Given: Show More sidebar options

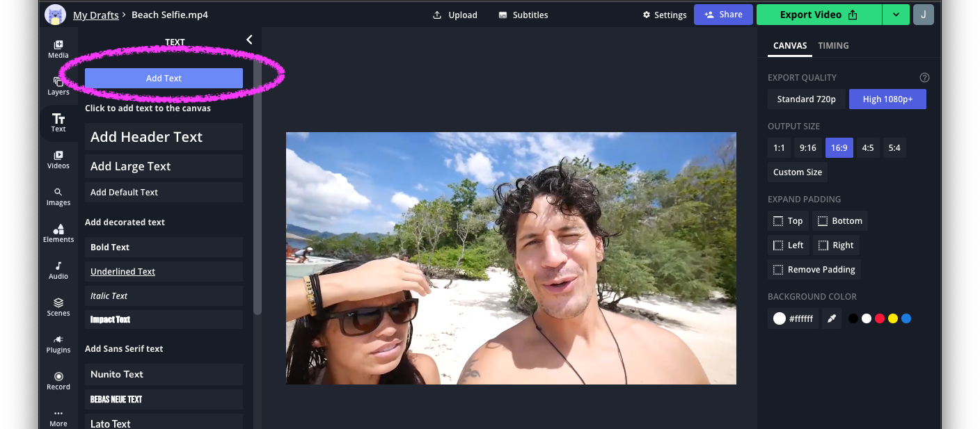Looking at the screenshot, I should pos(58,418).
